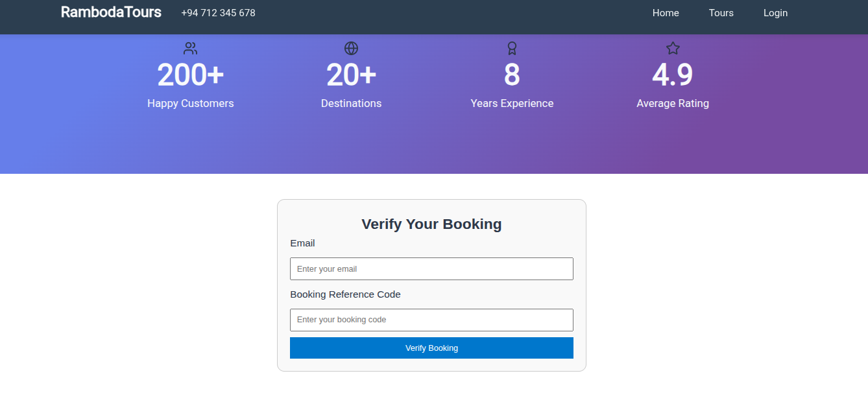This screenshot has width=868, height=393.
Task: Click the Booking Reference Code label
Action: (345, 294)
